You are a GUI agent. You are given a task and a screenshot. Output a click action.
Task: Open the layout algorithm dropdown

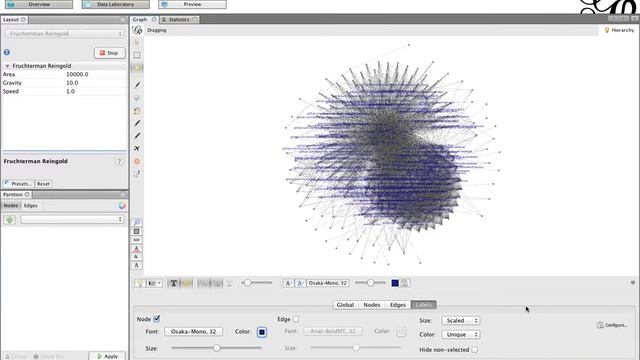point(64,34)
